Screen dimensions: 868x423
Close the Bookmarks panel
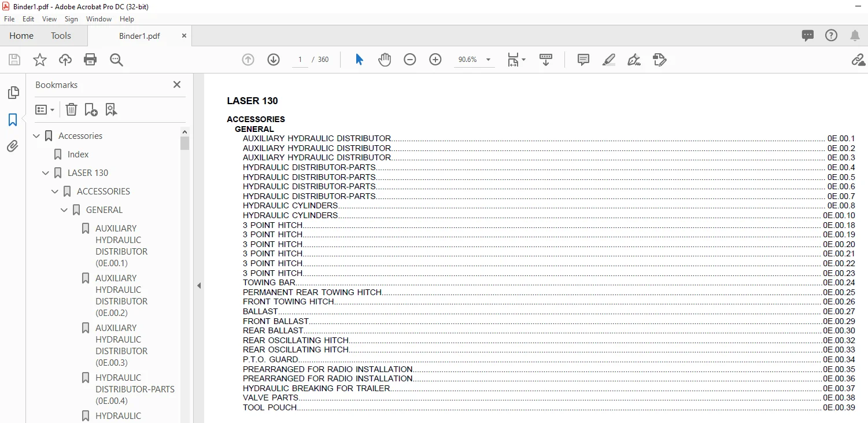177,84
